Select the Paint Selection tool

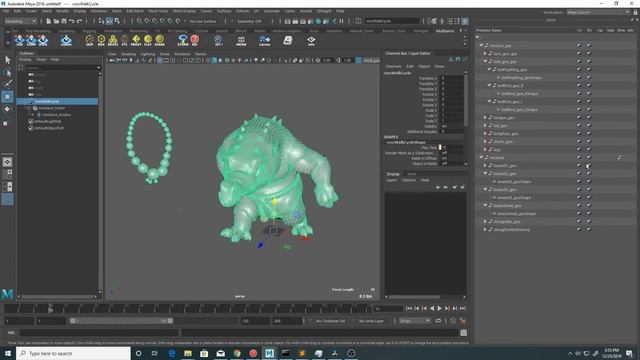7,84
